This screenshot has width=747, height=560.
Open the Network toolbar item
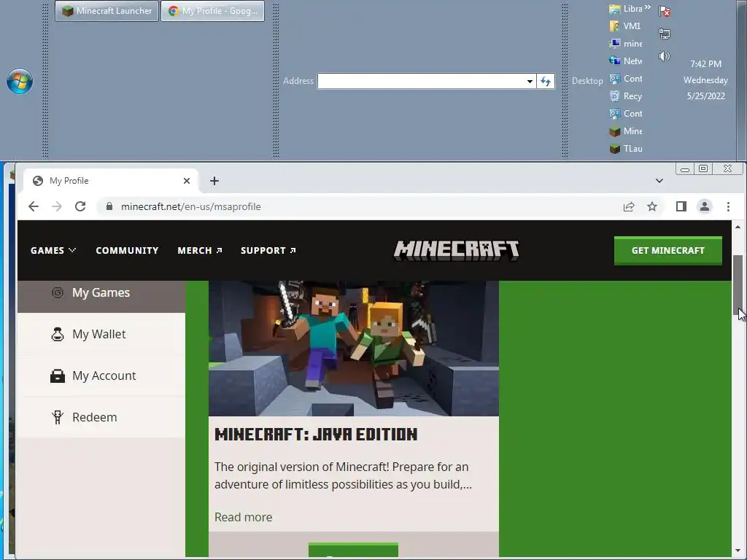coord(625,61)
